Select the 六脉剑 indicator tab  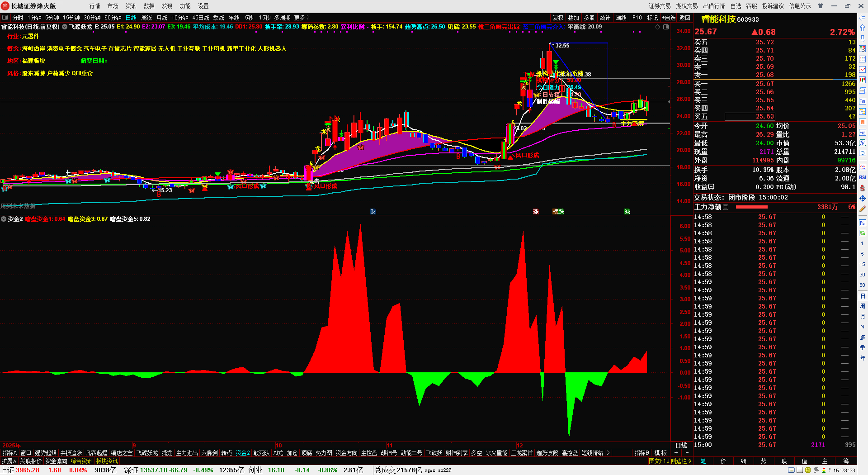(209, 453)
